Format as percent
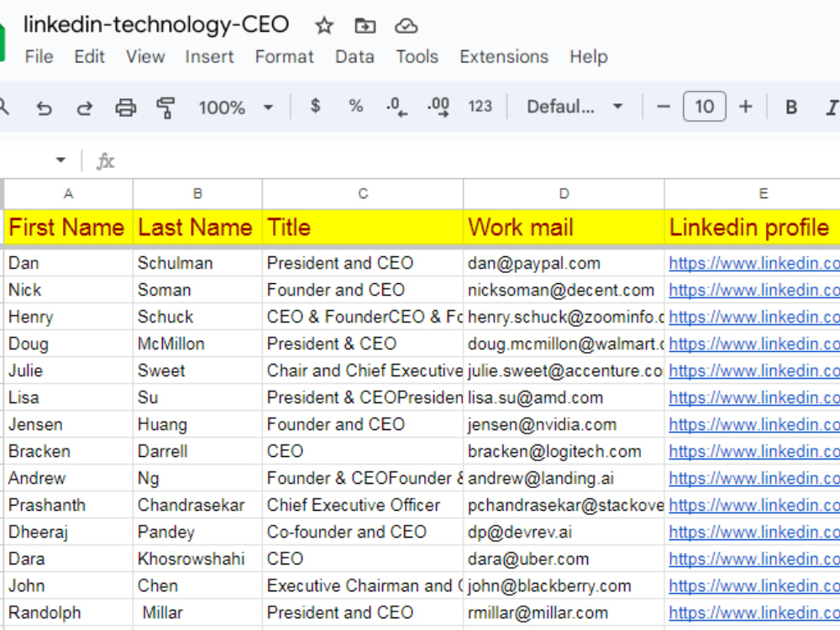840x630 pixels. (x=355, y=106)
